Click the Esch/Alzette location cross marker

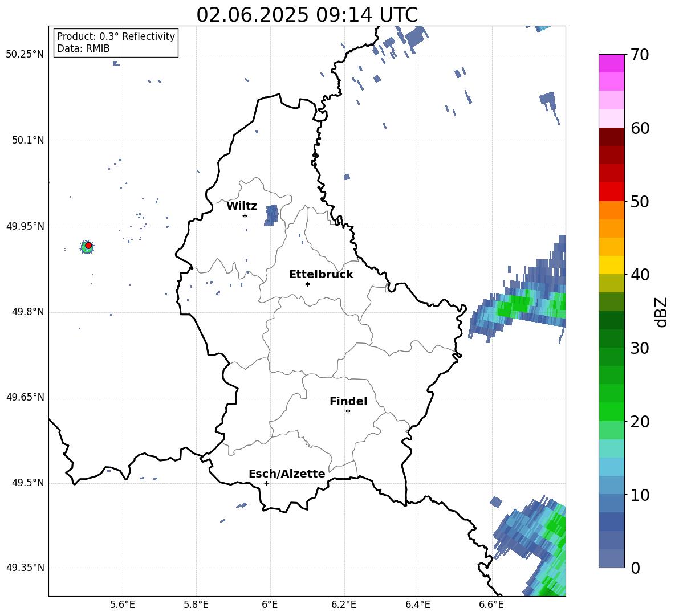click(266, 483)
